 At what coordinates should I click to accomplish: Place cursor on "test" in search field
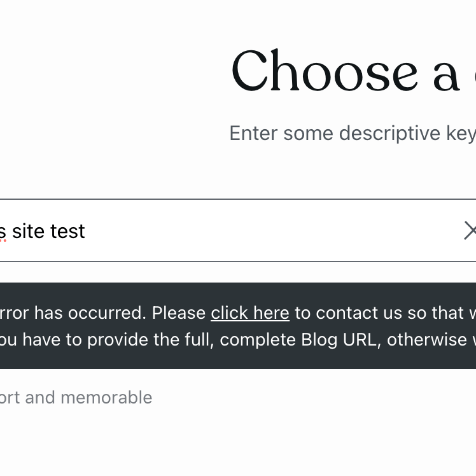(x=67, y=231)
